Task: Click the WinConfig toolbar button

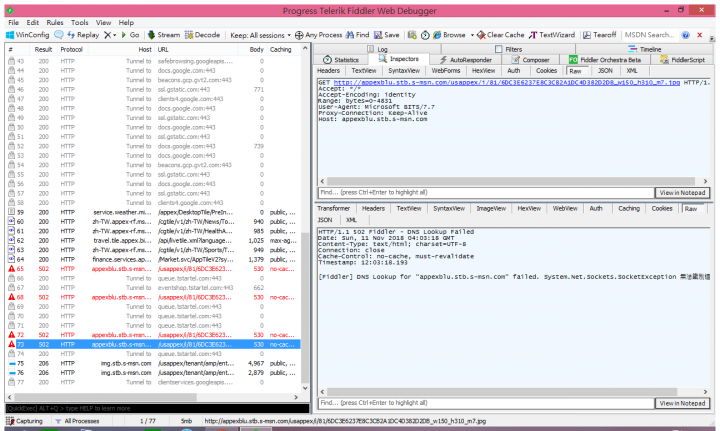Action: 28,35
